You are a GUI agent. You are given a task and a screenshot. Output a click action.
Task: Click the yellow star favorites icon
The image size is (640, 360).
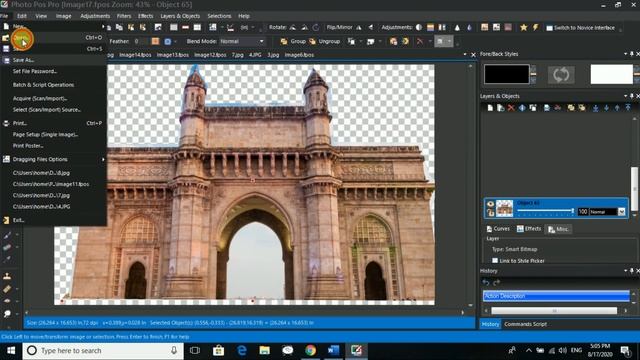[524, 27]
